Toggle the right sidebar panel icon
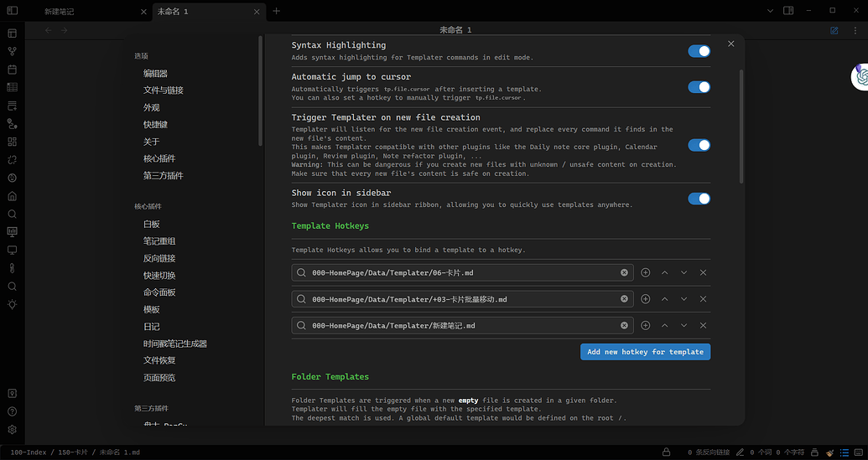 click(x=788, y=11)
